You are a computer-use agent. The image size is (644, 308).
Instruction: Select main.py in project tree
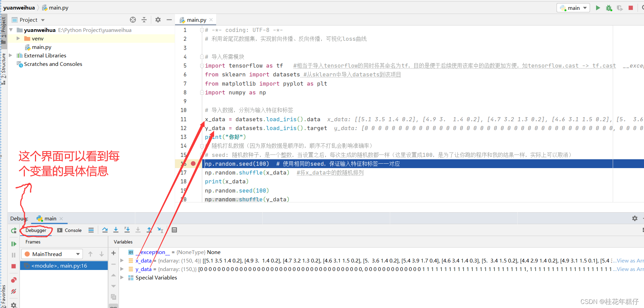point(41,47)
